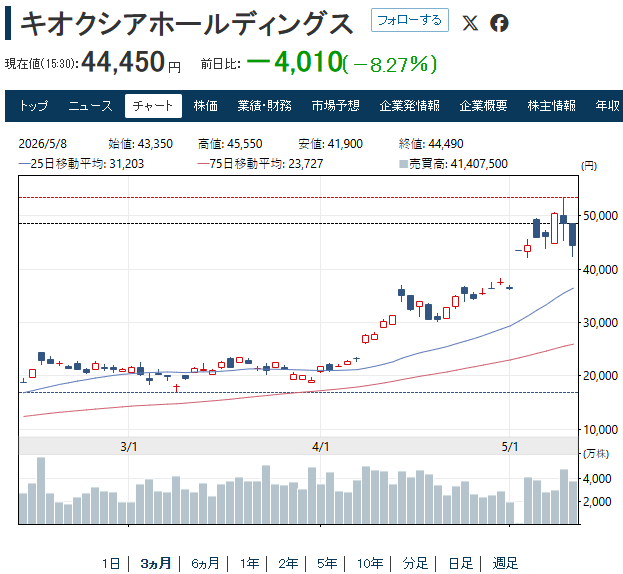Click the current price 44,450
The width and height of the screenshot is (623, 574).
123,62
